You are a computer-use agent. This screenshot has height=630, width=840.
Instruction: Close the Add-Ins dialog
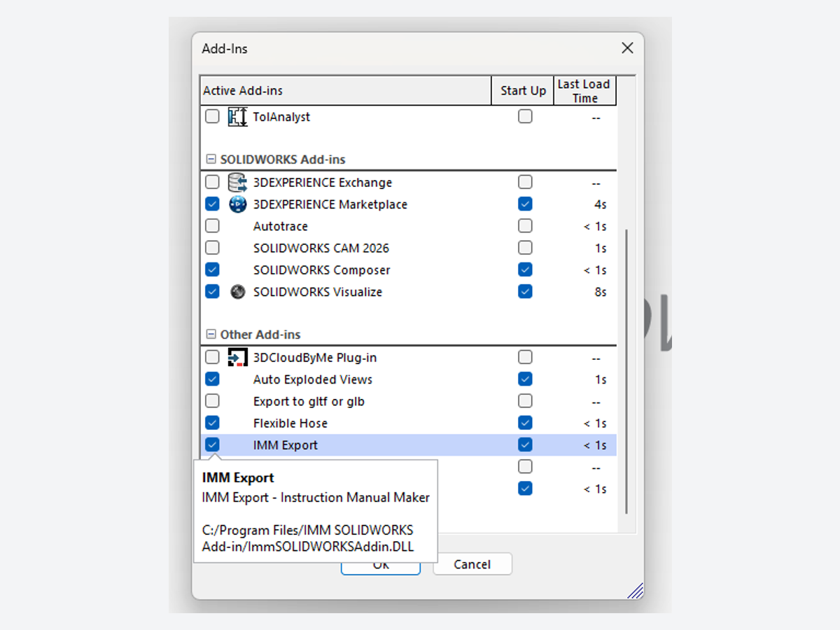point(627,48)
